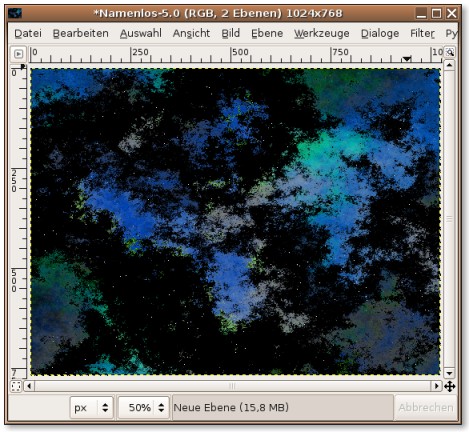Click the horizontal scrollbar left arrow
This screenshot has width=469, height=432.
[x=29, y=386]
